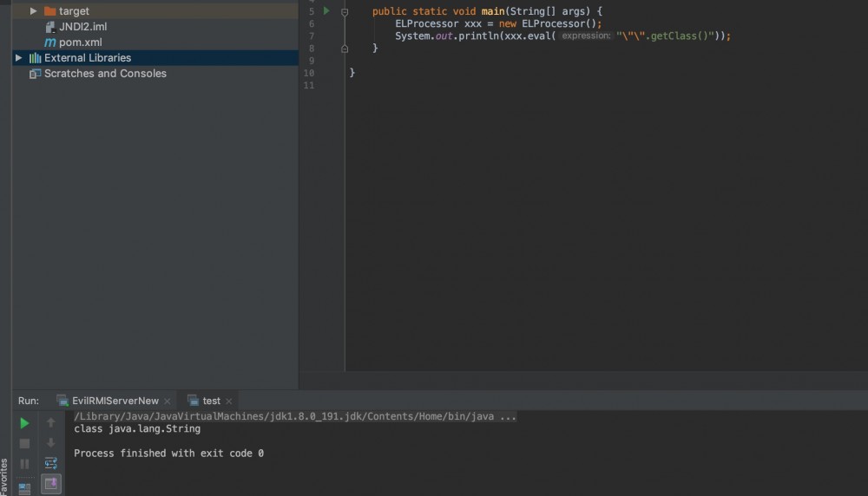The width and height of the screenshot is (868, 496).
Task: Toggle soft-wrap in the run console
Action: click(51, 463)
